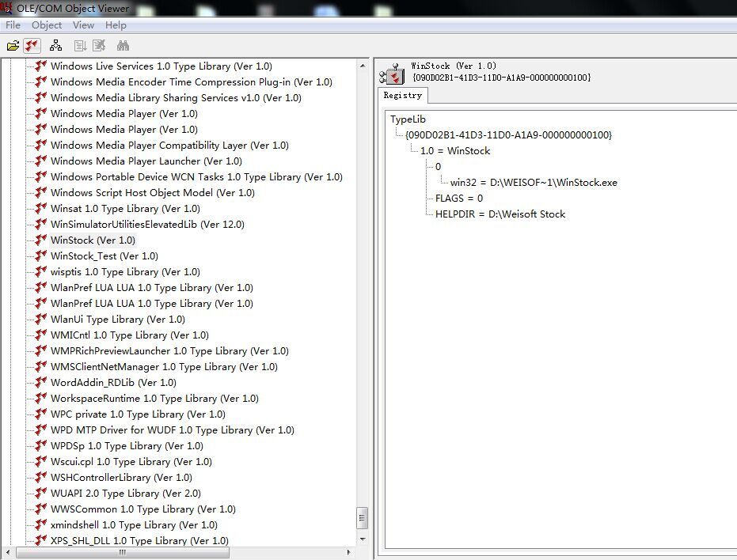
Task: Select XPS_SHL_DLL 1.0 Type Library entry
Action: [x=139, y=540]
